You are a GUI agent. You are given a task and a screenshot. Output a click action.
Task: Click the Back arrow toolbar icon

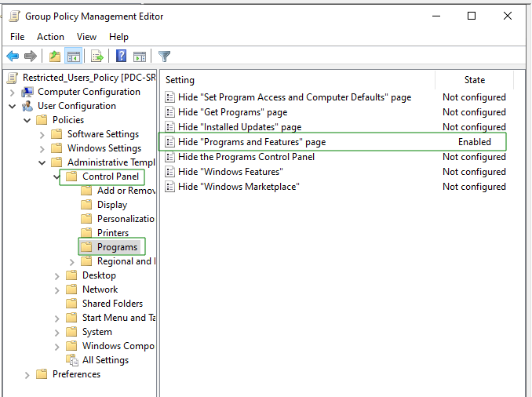[13, 56]
